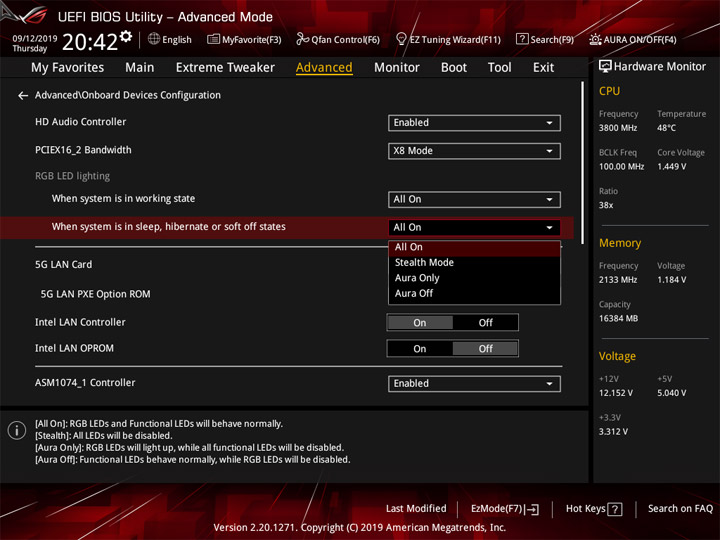Set Intel LAN Controller to On

(x=420, y=323)
